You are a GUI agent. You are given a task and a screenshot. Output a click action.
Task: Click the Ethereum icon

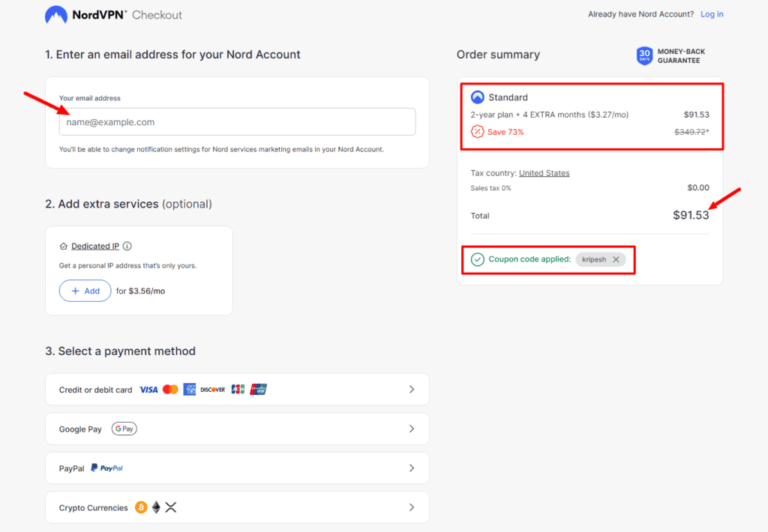155,507
